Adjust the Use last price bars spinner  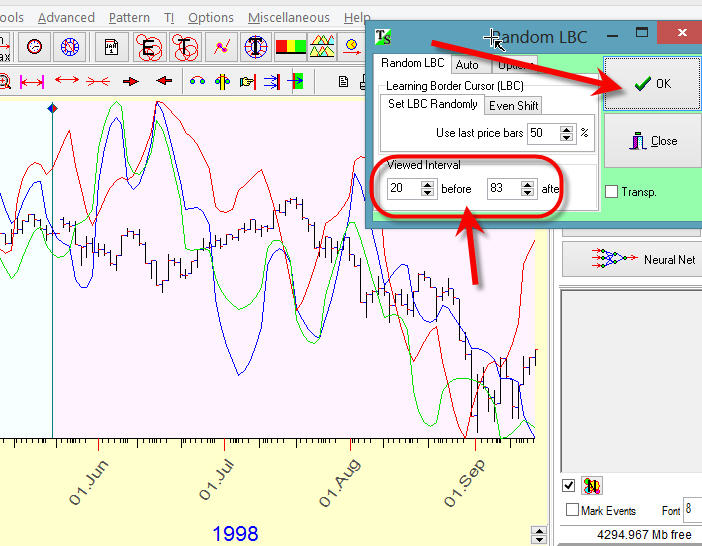(x=567, y=133)
